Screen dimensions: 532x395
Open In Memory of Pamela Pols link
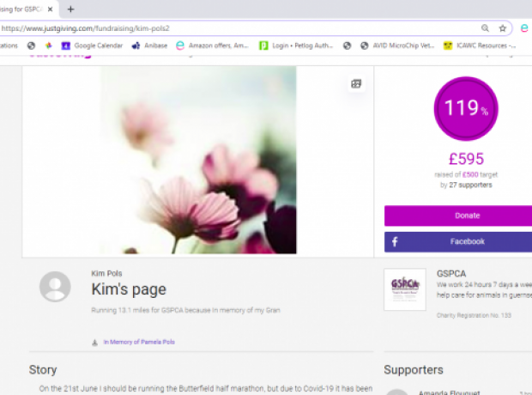click(139, 342)
